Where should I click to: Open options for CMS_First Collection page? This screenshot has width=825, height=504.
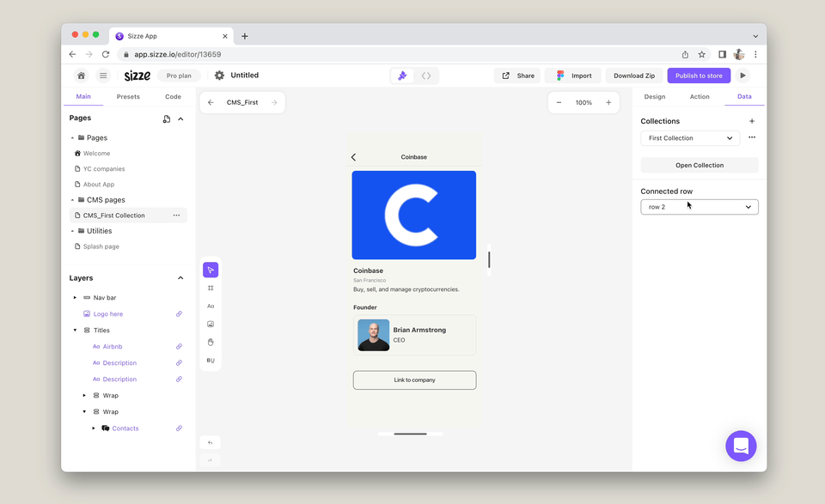pos(176,216)
